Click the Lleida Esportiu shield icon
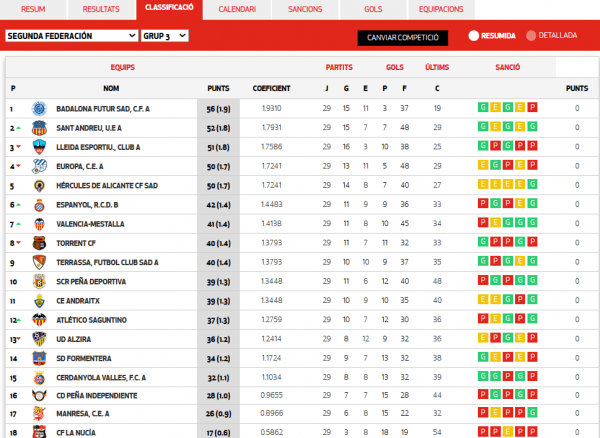This screenshot has height=438, width=600. [x=39, y=147]
